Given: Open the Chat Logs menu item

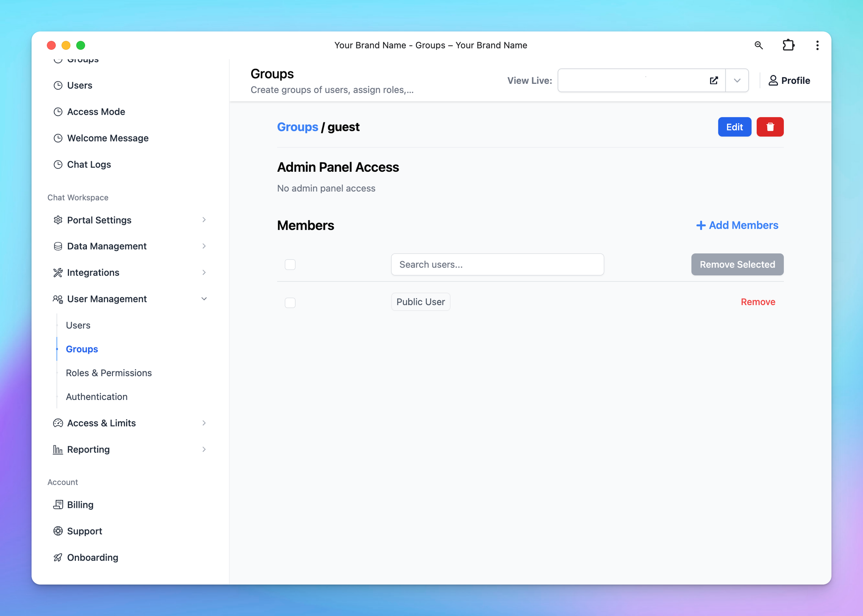Looking at the screenshot, I should [89, 165].
